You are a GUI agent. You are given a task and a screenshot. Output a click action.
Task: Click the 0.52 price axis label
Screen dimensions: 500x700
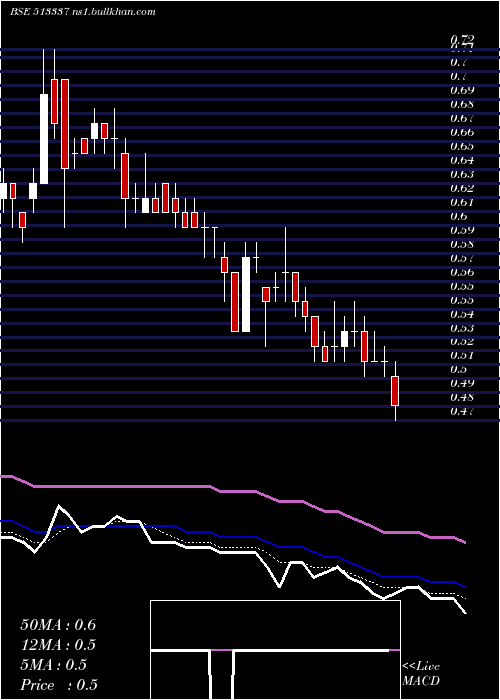tap(462, 342)
